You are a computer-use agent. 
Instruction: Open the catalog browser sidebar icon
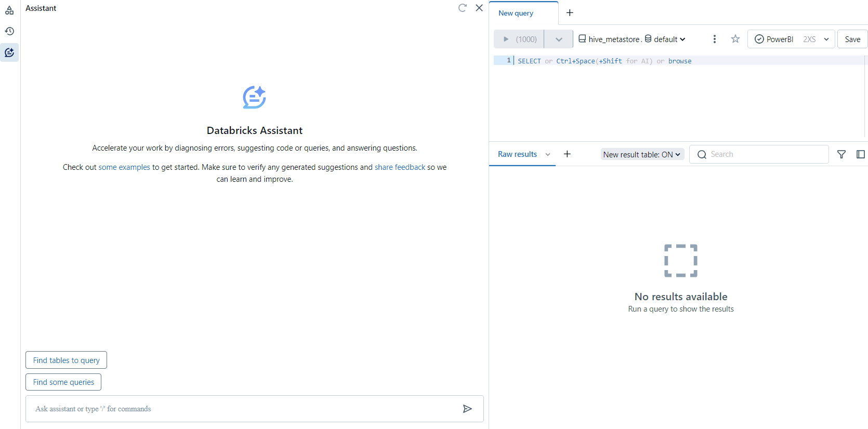(9, 10)
